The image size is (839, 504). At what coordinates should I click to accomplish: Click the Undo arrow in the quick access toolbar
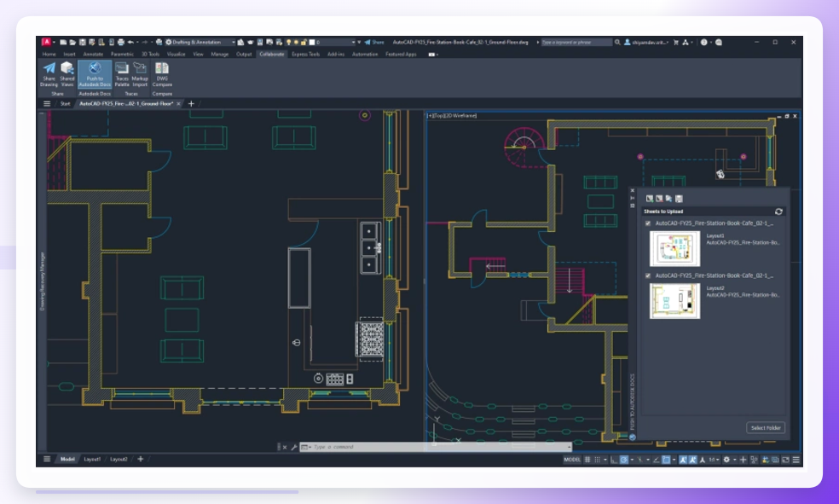coord(130,43)
